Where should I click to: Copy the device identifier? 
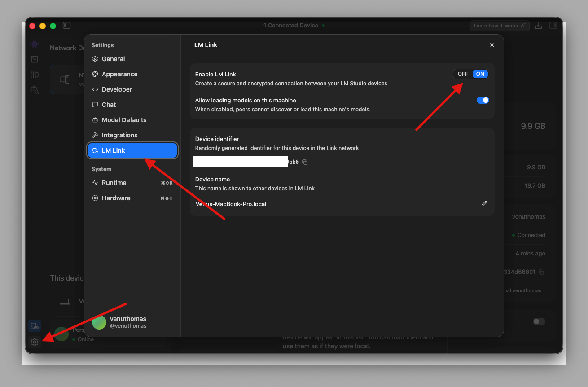pos(305,162)
